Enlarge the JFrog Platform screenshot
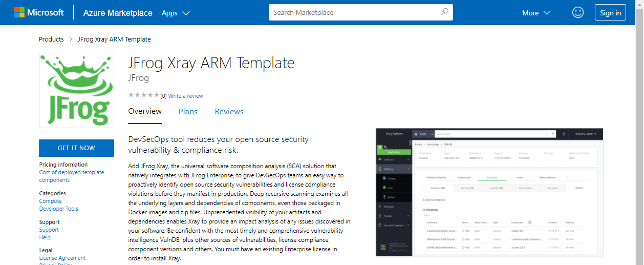 489,192
